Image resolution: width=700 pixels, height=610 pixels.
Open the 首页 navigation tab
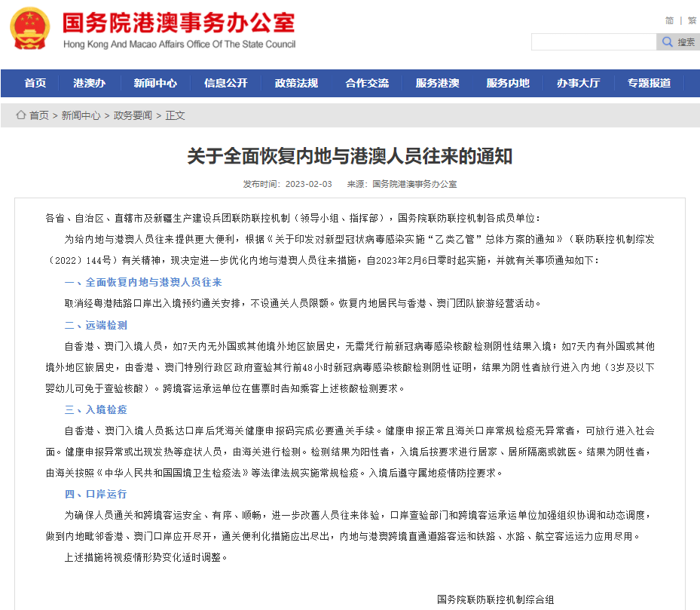click(x=35, y=83)
